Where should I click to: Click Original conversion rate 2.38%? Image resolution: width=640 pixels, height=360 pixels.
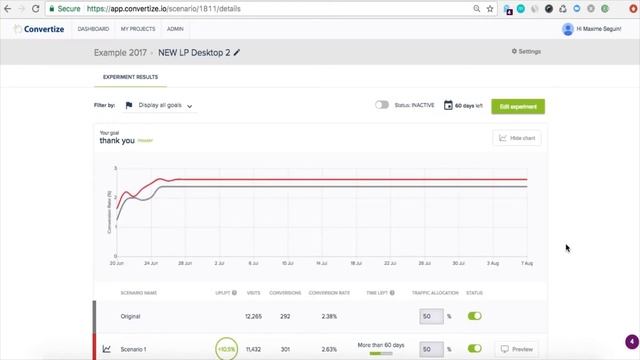pos(329,316)
